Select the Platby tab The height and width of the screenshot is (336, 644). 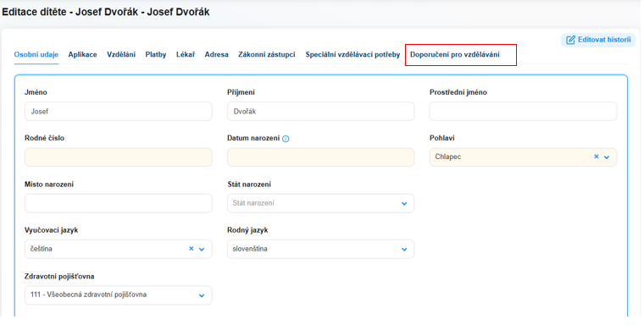point(156,54)
